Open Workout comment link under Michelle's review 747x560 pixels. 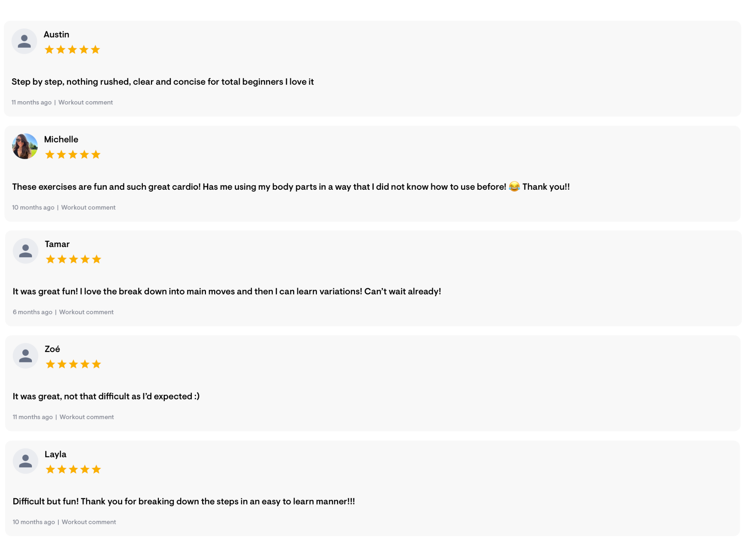(x=88, y=207)
